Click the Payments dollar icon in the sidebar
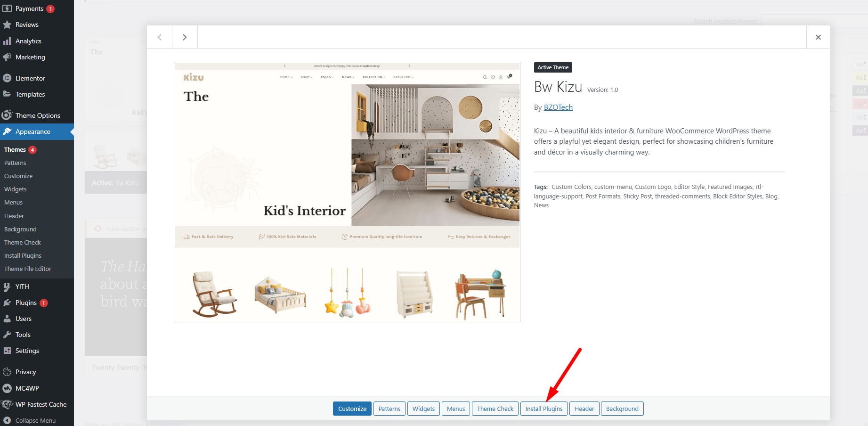 pos(7,8)
